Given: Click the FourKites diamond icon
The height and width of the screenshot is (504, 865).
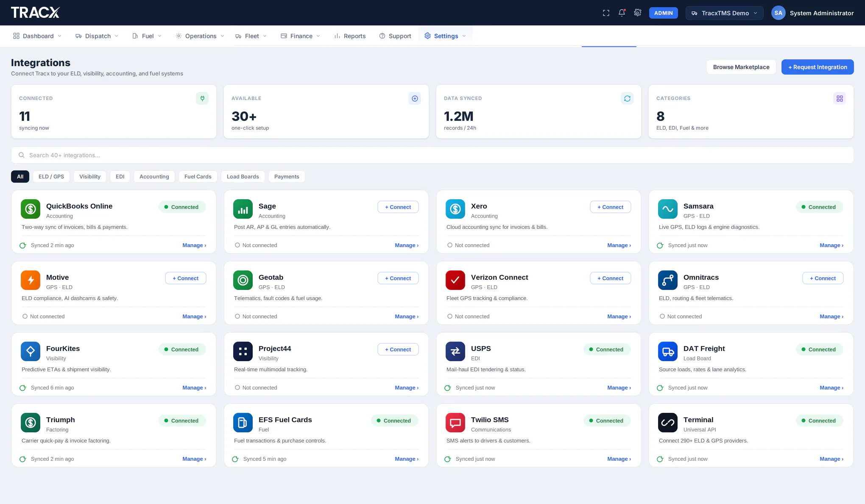Looking at the screenshot, I should pos(31,351).
